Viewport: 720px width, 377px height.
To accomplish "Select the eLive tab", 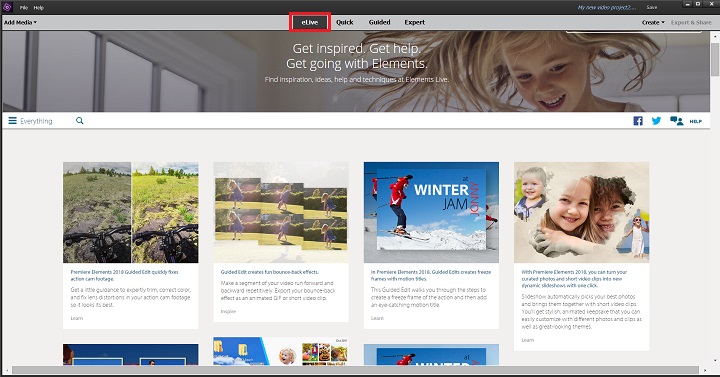I will point(310,22).
